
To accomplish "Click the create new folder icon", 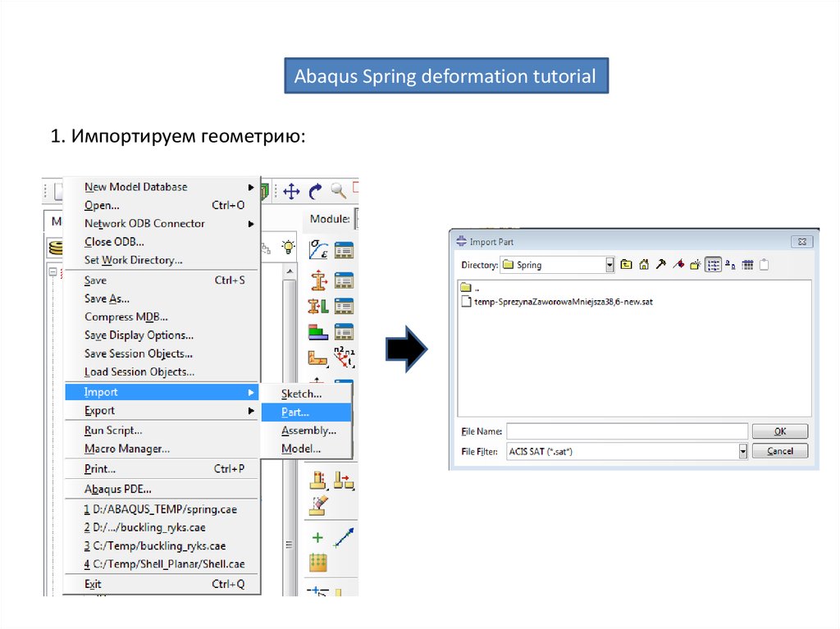I will pos(695,265).
